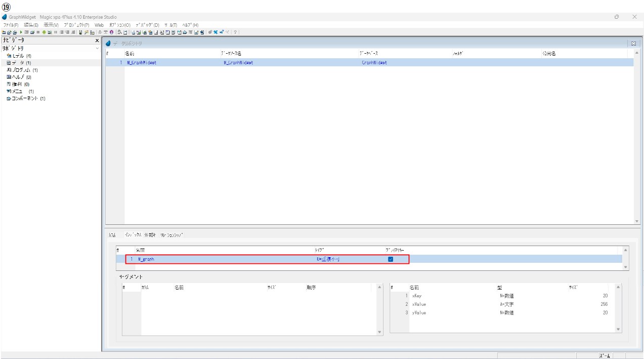This screenshot has width=644, height=359.
Task: Click the blue cross-arrows toolbar icon
Action: coord(216,32)
